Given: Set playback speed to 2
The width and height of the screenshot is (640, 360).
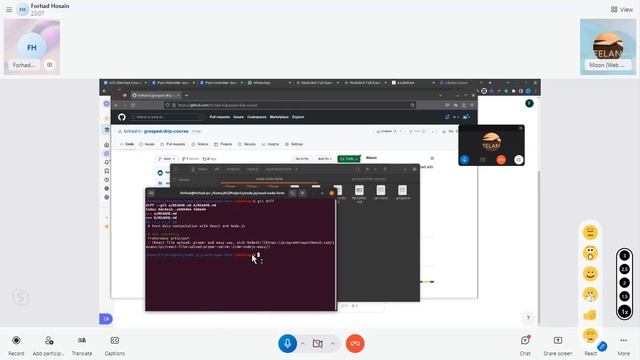Looking at the screenshot, I should 624,282.
